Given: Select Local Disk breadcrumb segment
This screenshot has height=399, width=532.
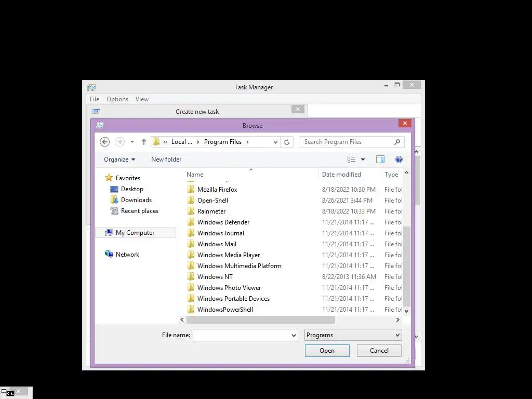Looking at the screenshot, I should 181,142.
